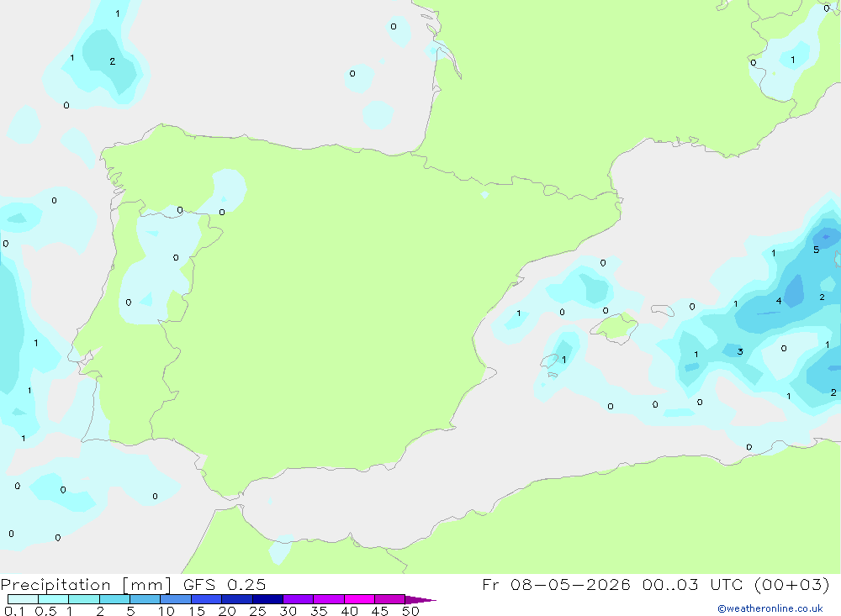Image resolution: width=841 pixels, height=616 pixels.
Task: Select the 35–40 mm purple legend box
Action: coord(329,599)
